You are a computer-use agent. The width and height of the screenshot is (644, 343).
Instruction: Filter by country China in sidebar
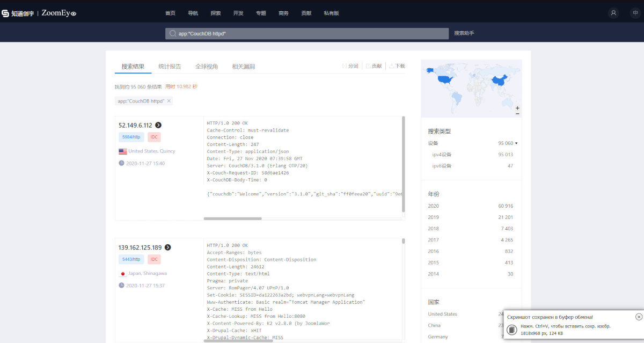pyautogui.click(x=434, y=325)
